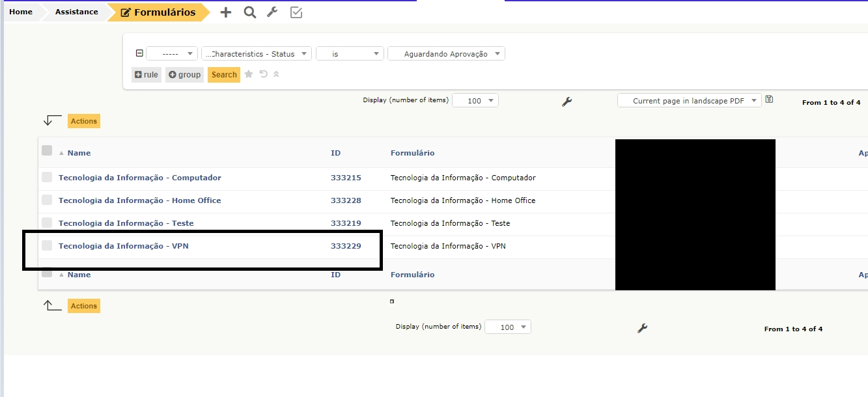Image resolution: width=868 pixels, height=397 pixels.
Task: Collapse the search panel via the double-chevron icon
Action: 275,74
